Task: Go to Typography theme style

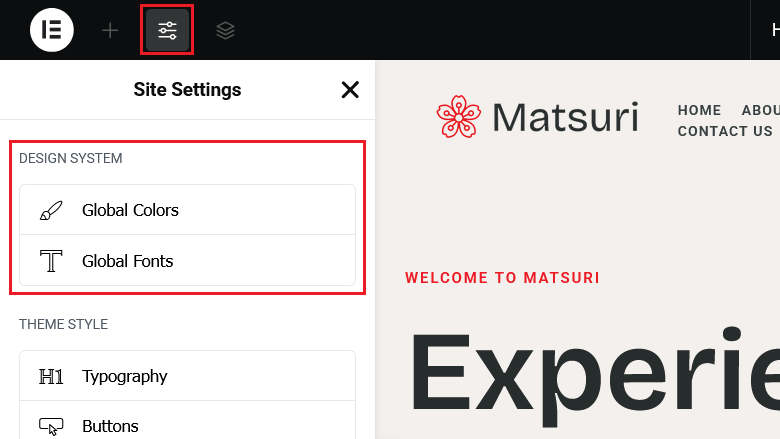Action: [x=125, y=377]
